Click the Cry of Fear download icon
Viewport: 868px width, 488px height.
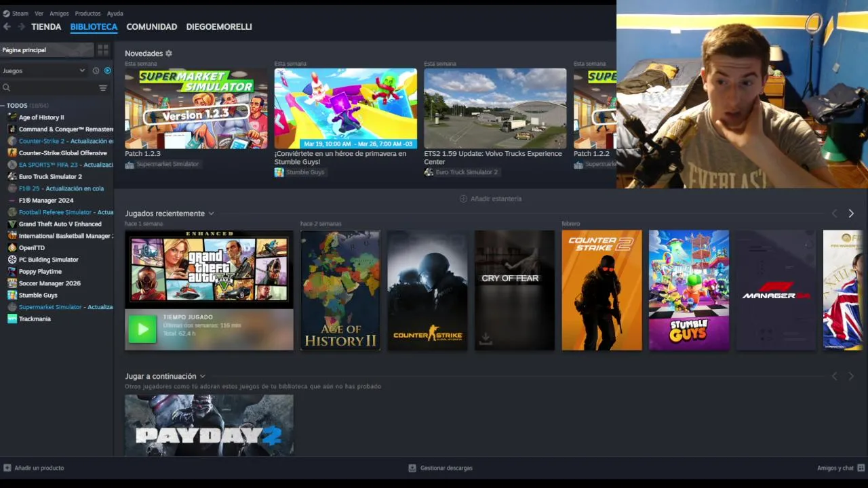coord(486,338)
